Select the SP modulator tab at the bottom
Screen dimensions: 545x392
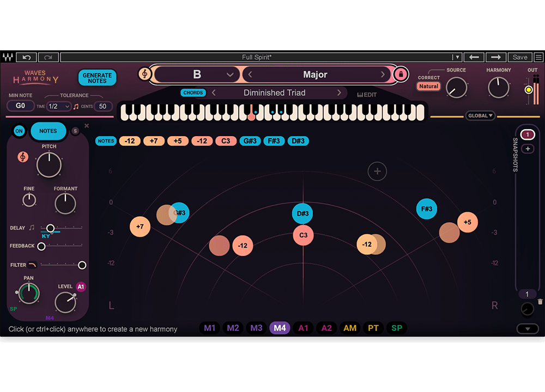tap(397, 328)
